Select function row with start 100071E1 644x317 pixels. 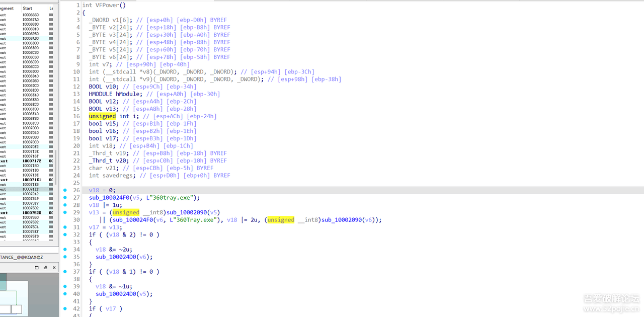(x=31, y=180)
